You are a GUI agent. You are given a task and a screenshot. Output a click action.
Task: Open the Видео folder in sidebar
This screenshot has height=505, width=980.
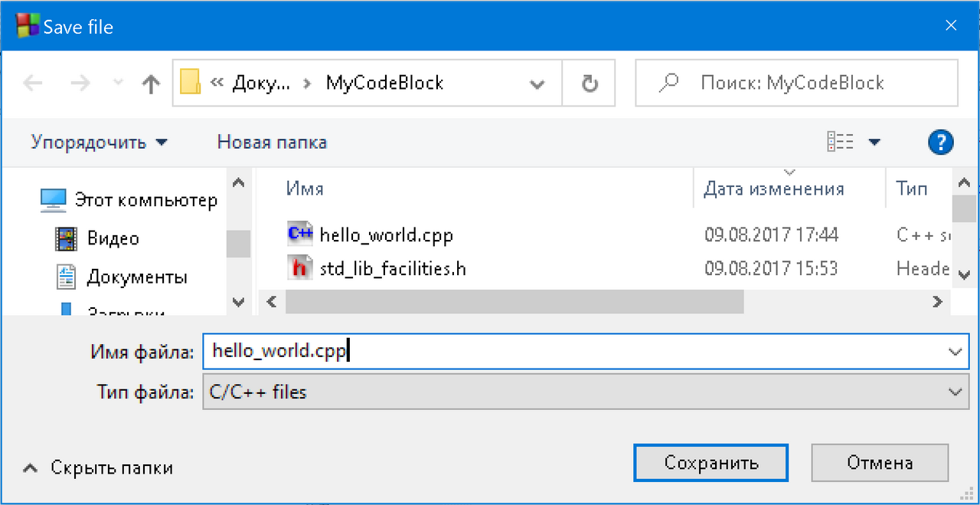[x=113, y=238]
